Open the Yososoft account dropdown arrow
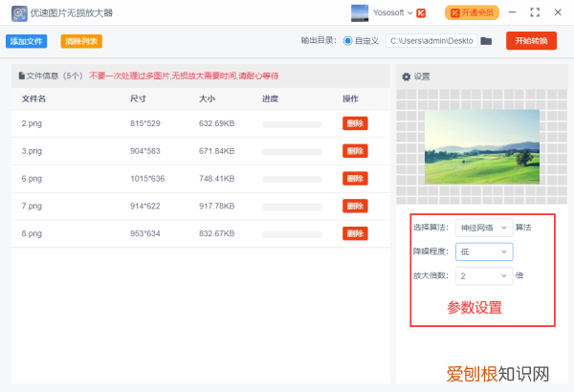Image resolution: width=574 pixels, height=392 pixels. [410, 13]
